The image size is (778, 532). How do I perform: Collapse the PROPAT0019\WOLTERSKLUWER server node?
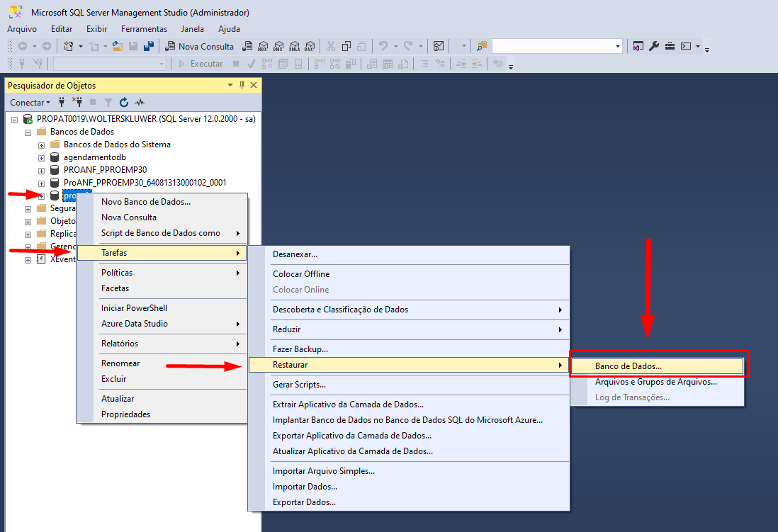click(14, 120)
